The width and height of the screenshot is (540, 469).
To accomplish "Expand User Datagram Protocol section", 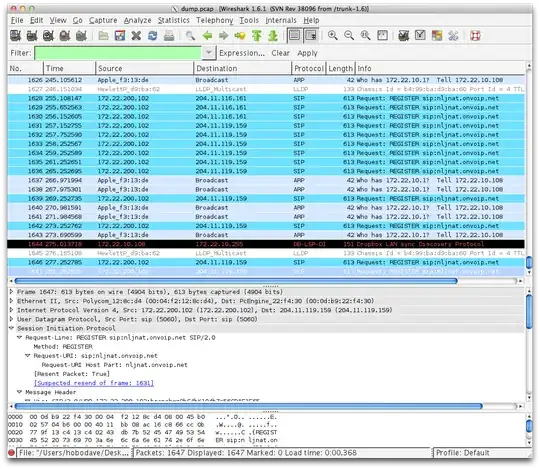I will click(11, 319).
